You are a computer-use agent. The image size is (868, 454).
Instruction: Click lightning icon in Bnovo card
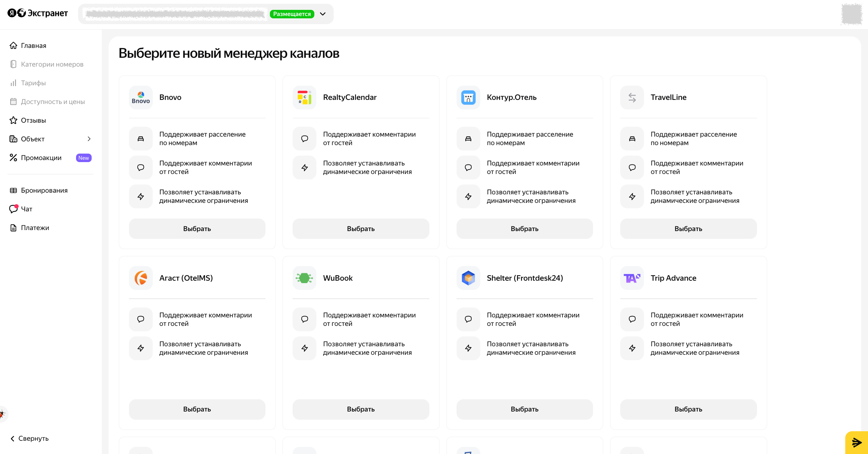coord(141,196)
